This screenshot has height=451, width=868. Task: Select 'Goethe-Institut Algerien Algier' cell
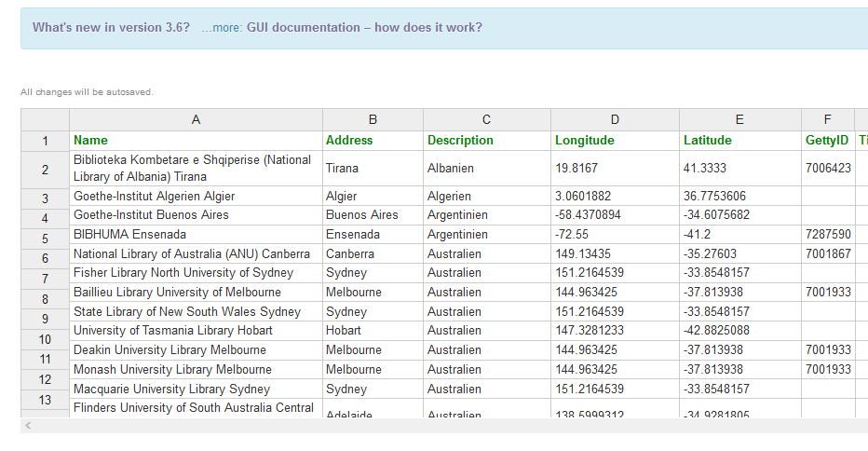coord(196,196)
